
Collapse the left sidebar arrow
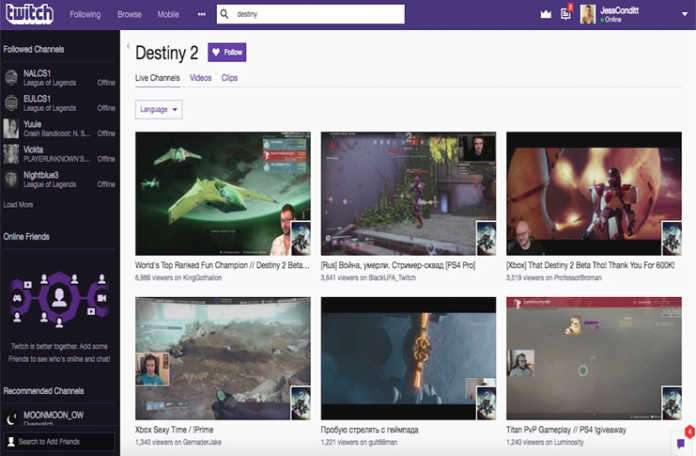click(x=127, y=47)
